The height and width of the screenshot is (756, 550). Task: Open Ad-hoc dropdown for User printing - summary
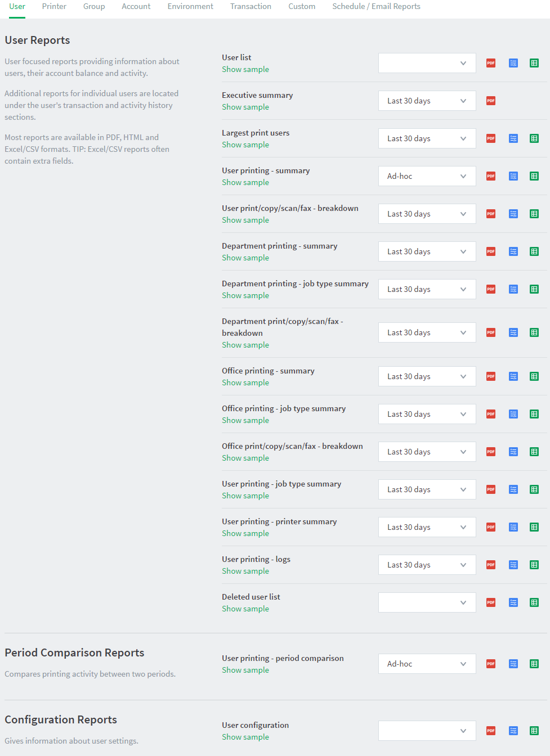[427, 176]
